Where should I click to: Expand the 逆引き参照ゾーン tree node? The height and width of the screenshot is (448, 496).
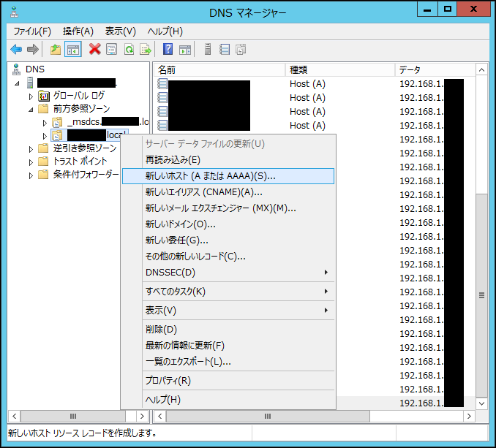pos(31,148)
